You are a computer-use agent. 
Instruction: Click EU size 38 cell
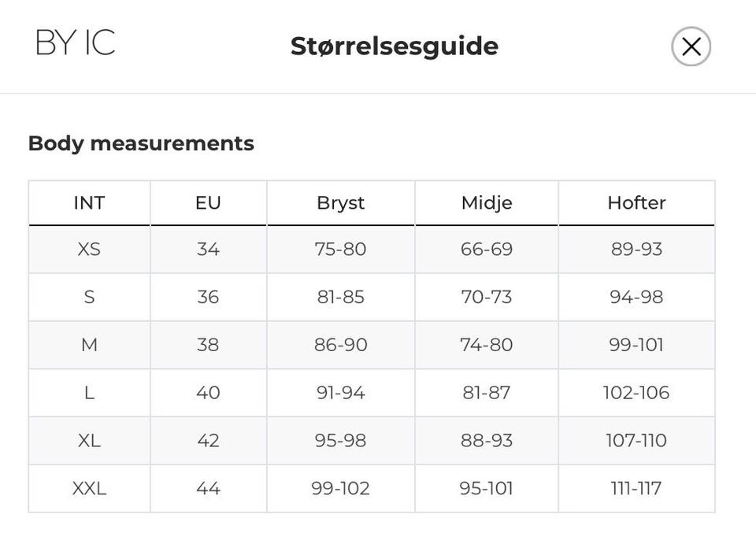pyautogui.click(x=208, y=345)
